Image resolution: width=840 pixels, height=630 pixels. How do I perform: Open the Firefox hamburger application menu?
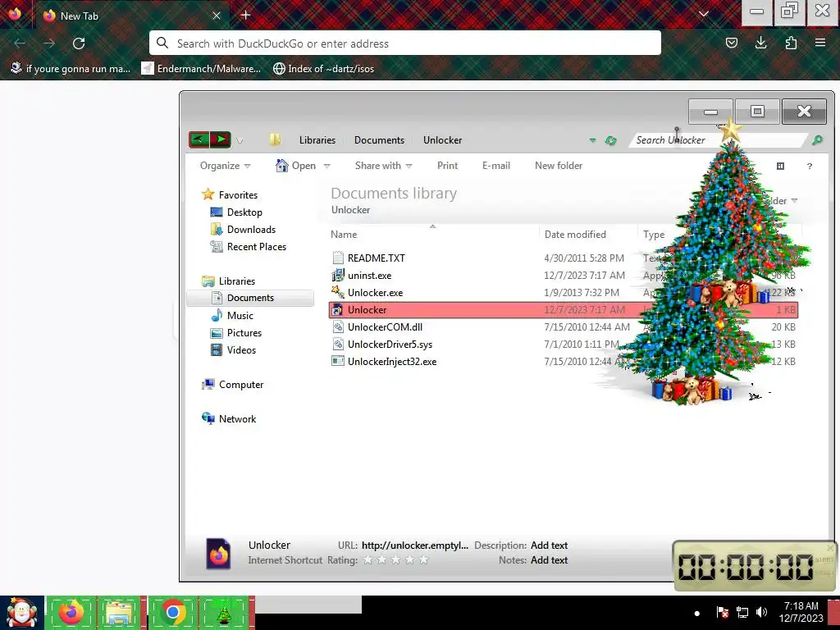click(819, 43)
